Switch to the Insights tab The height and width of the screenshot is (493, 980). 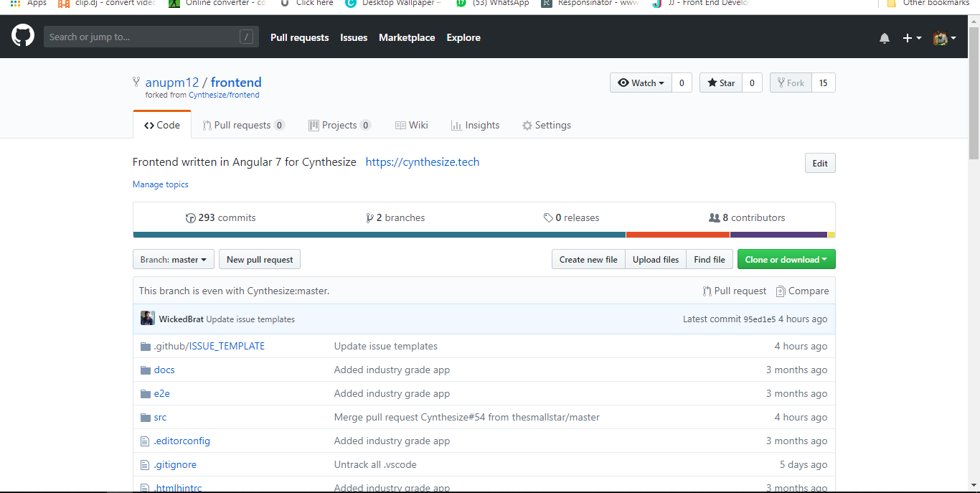[475, 125]
